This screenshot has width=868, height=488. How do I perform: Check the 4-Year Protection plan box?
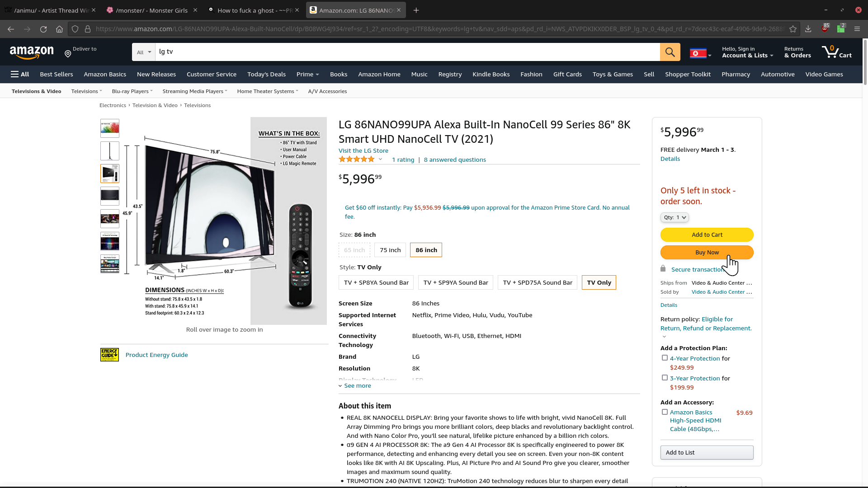pos(665,358)
